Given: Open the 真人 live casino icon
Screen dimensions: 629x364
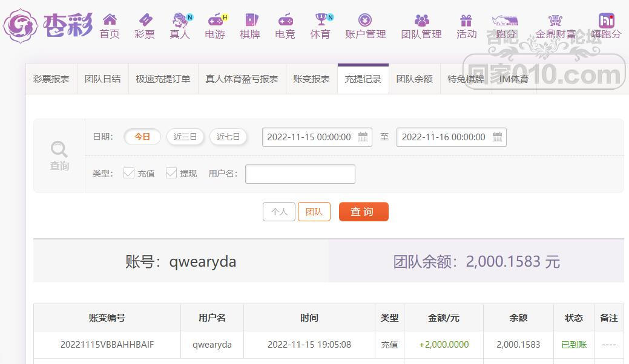Looking at the screenshot, I should pos(180,20).
